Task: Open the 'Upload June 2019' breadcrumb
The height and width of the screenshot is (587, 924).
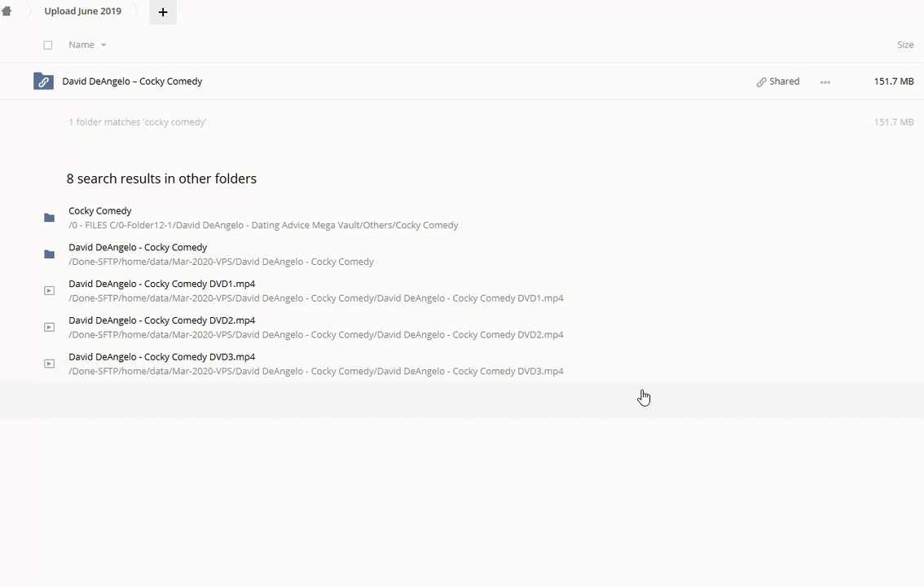Action: click(82, 11)
